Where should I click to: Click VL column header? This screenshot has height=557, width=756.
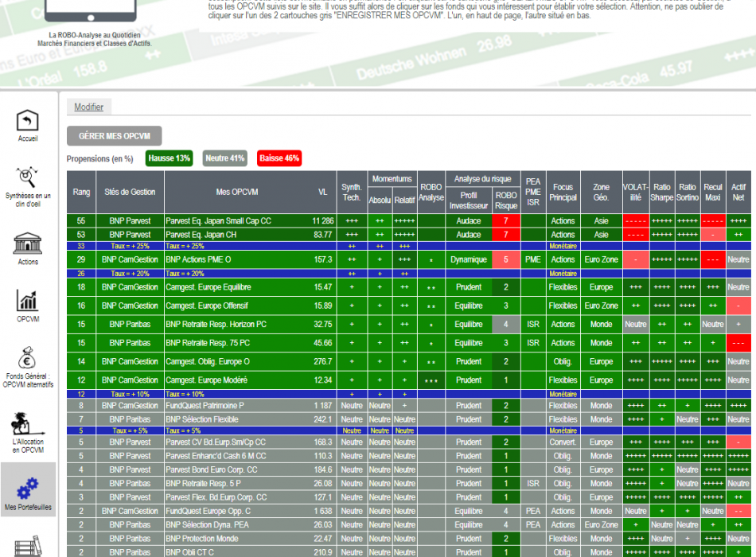coord(322,192)
